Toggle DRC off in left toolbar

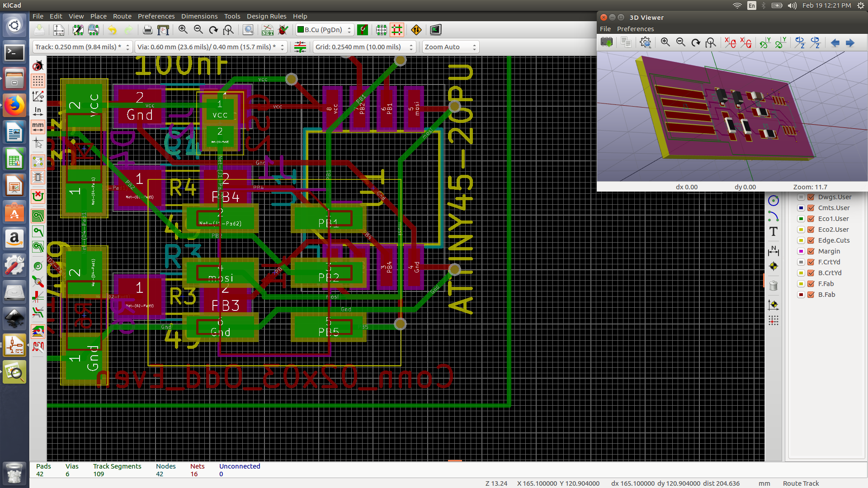pyautogui.click(x=38, y=66)
